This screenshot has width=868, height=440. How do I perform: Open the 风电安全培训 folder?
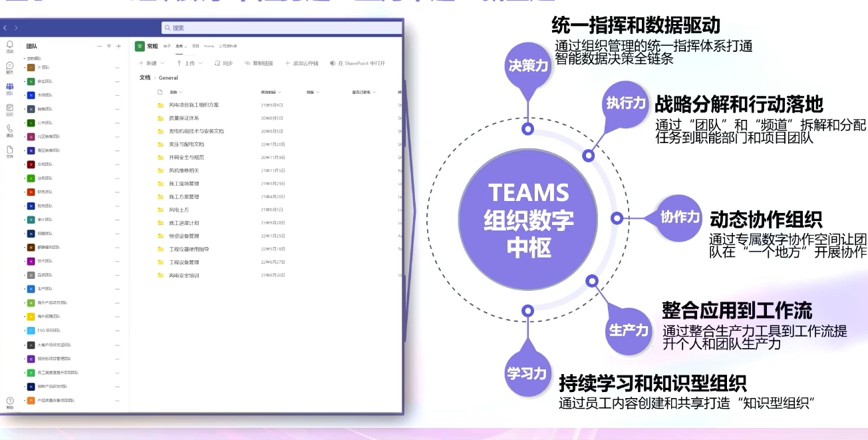pos(184,275)
